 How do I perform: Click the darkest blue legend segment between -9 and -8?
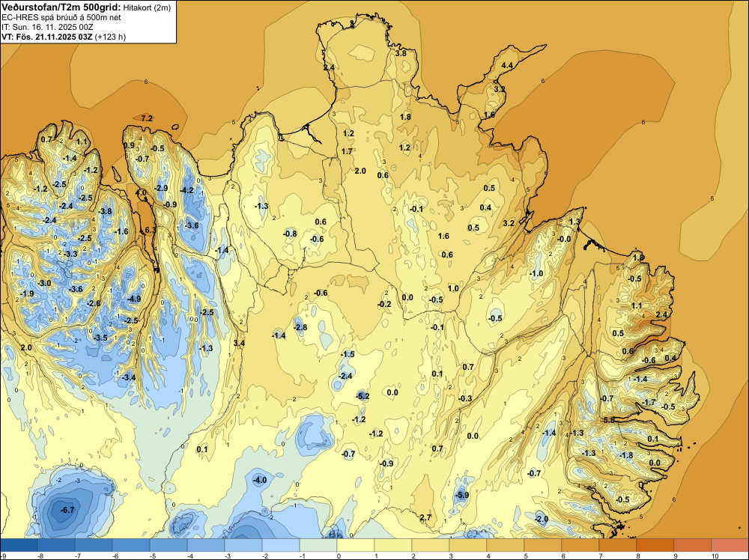pyautogui.click(x=19, y=545)
